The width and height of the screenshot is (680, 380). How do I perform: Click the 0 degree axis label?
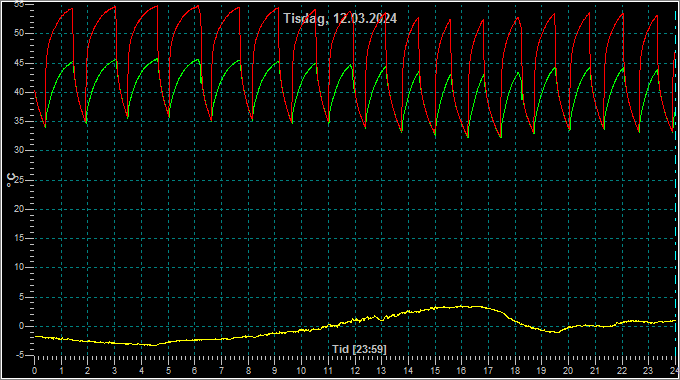pyautogui.click(x=21, y=326)
